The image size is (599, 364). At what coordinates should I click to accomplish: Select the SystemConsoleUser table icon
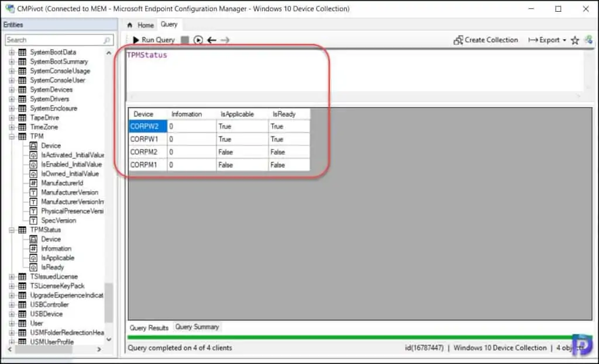click(23, 80)
